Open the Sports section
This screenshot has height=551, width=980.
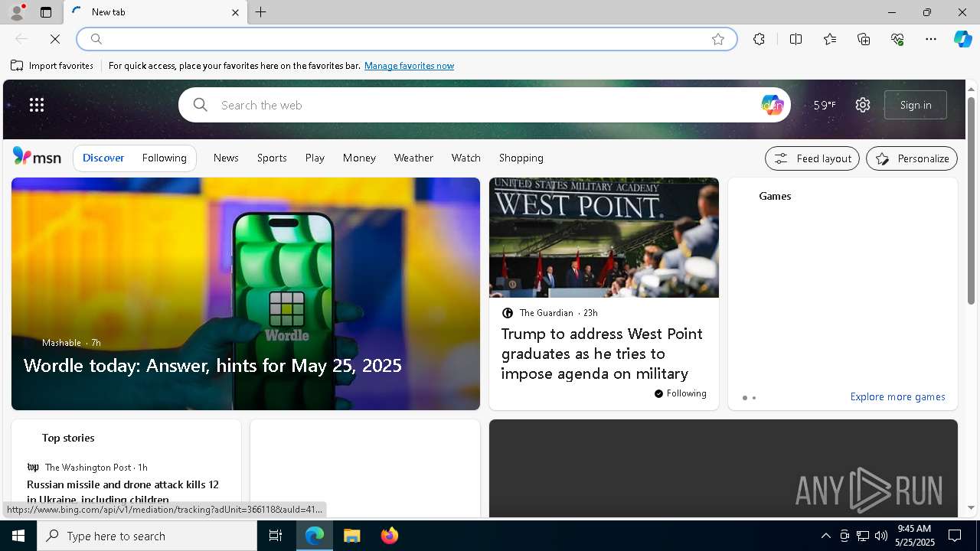(x=272, y=158)
